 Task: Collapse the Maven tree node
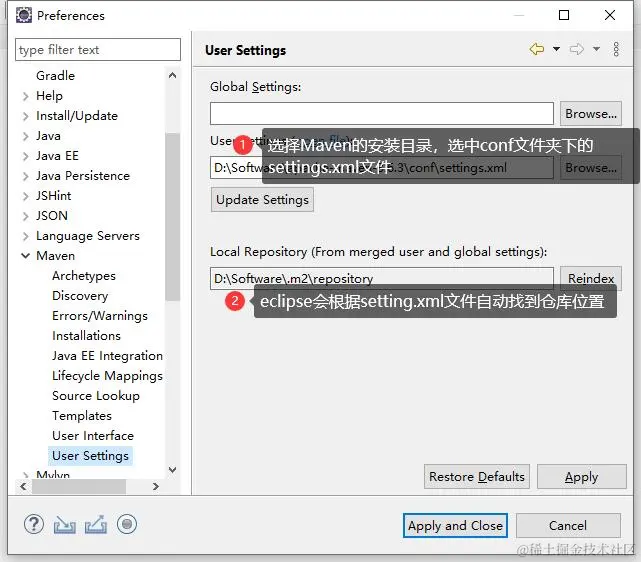pyautogui.click(x=25, y=256)
